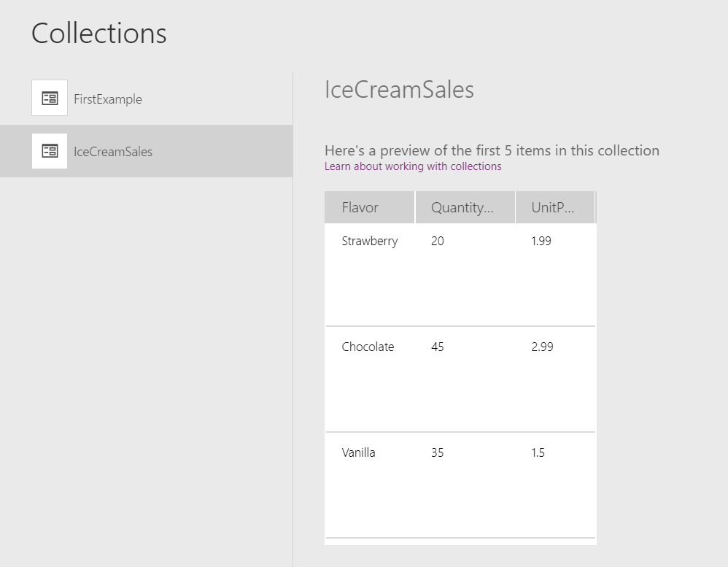Click the Chocolate flavor cell
Viewport: 728px width, 567px height.
pyautogui.click(x=368, y=347)
